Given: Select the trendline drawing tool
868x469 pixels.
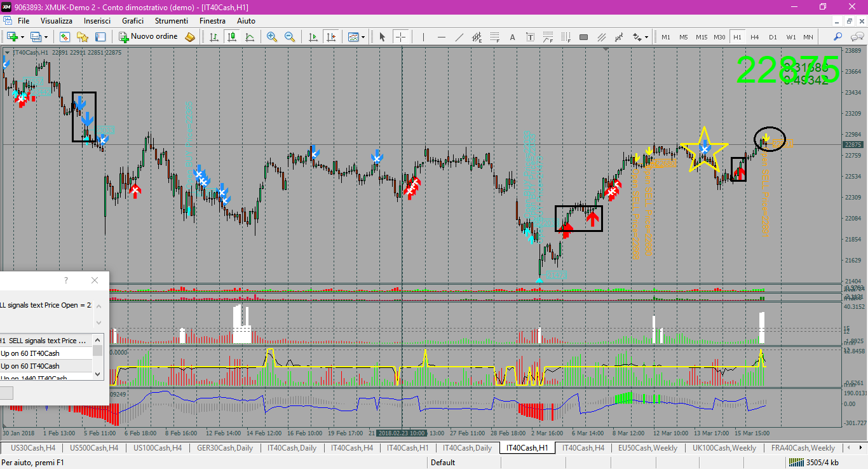Looking at the screenshot, I should tap(459, 37).
